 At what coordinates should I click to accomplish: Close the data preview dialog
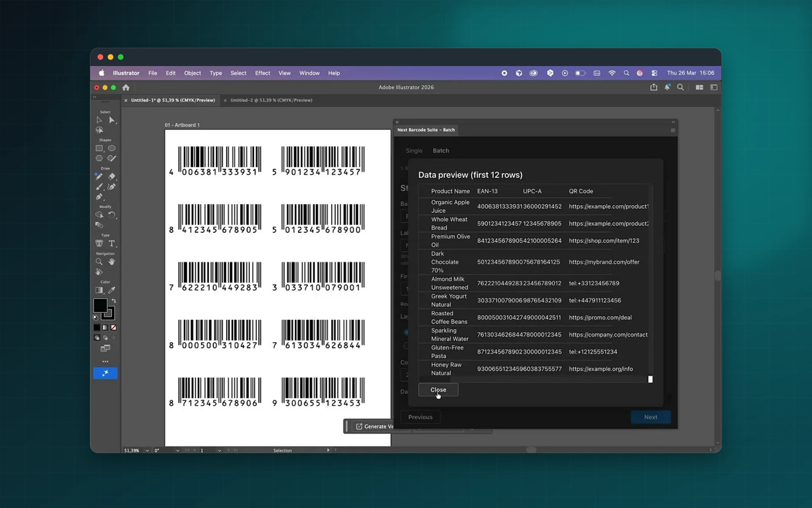tap(438, 390)
